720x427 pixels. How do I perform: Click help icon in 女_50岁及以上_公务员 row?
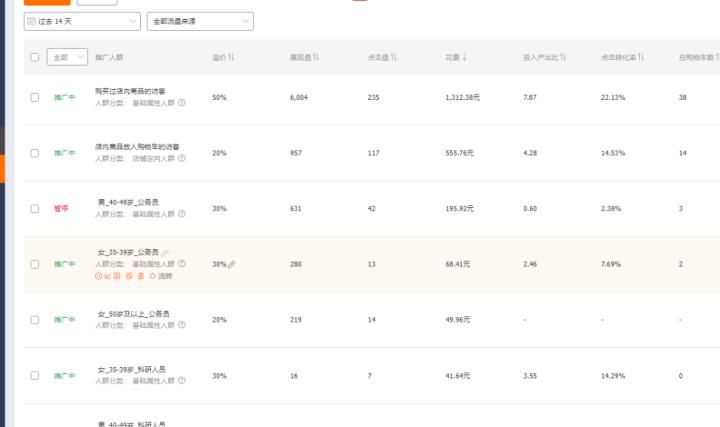(182, 325)
